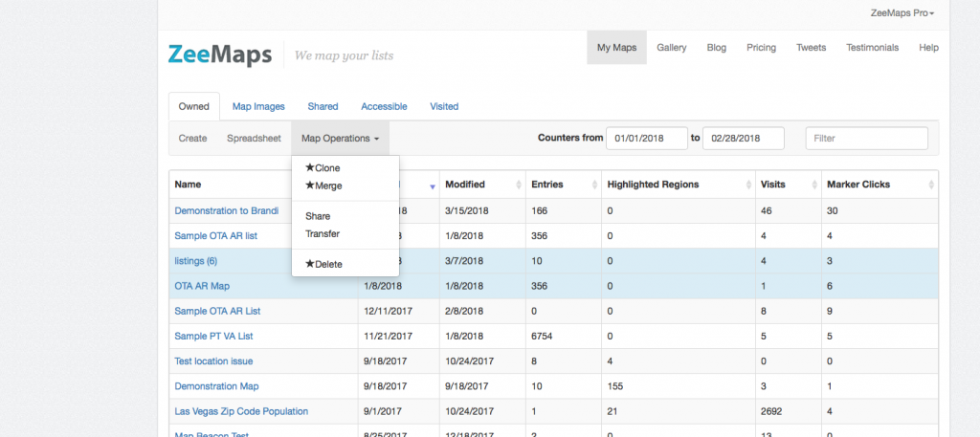
Task: Click the ZeeMaps logo
Action: pos(219,54)
